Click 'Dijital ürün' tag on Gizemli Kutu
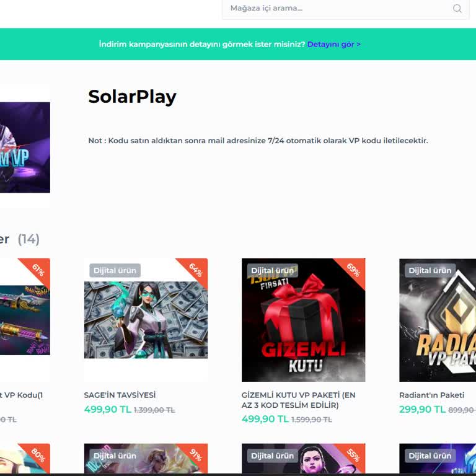 pos(272,270)
